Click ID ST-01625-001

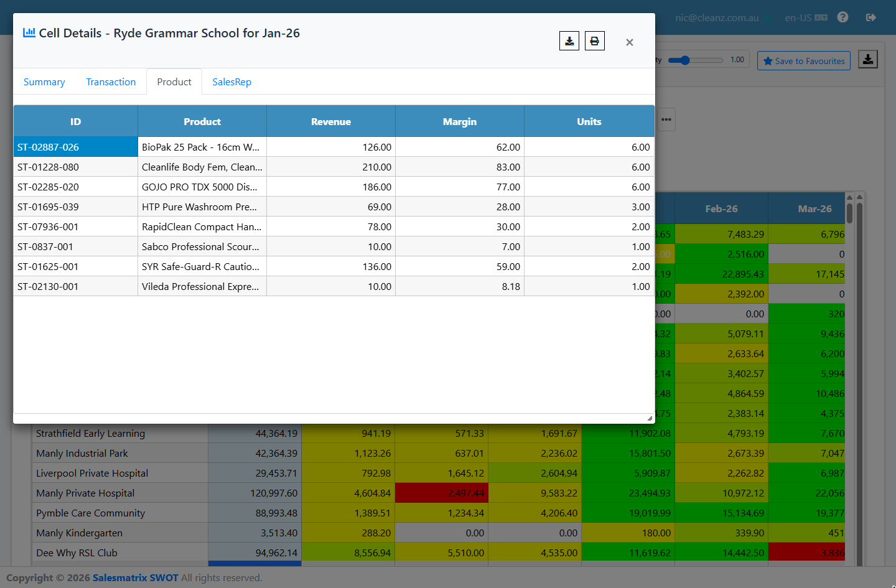[75, 266]
